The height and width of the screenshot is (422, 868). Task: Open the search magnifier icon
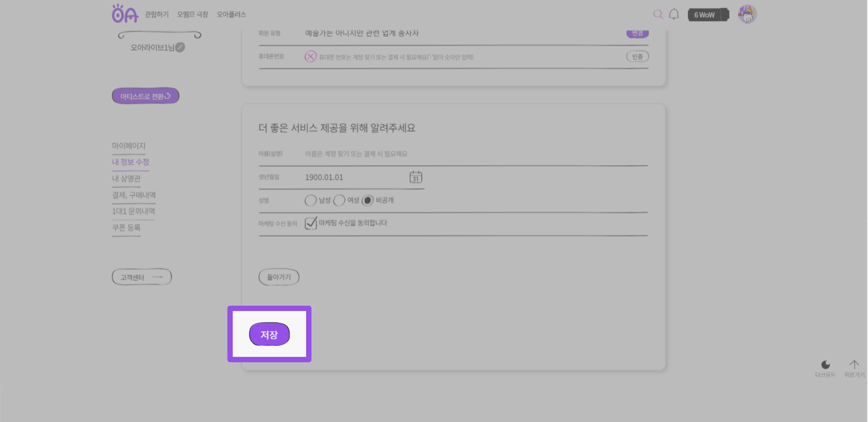[x=658, y=14]
